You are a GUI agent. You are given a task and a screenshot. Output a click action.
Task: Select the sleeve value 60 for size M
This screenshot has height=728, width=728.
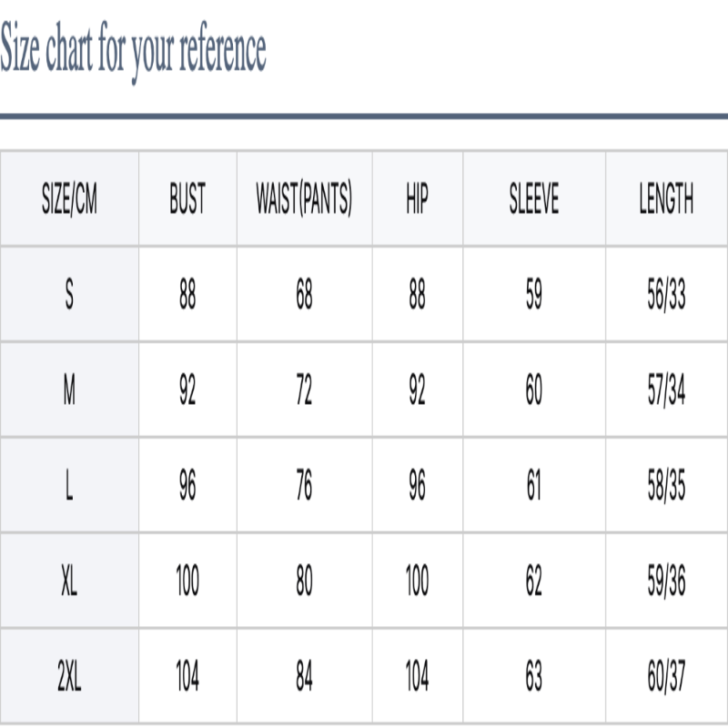coord(534,390)
